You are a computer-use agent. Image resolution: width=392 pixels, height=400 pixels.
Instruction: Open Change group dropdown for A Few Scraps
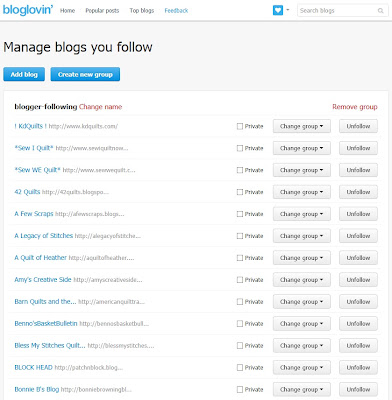pyautogui.click(x=302, y=214)
